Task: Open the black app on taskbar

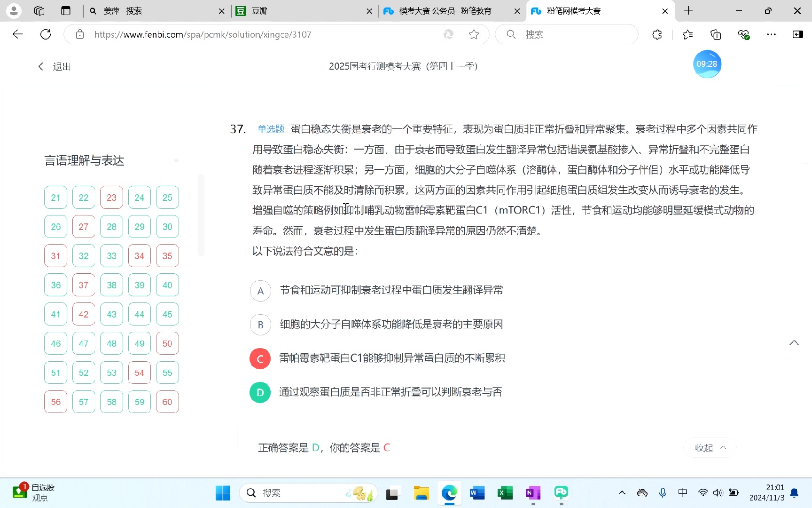Action: 392,493
